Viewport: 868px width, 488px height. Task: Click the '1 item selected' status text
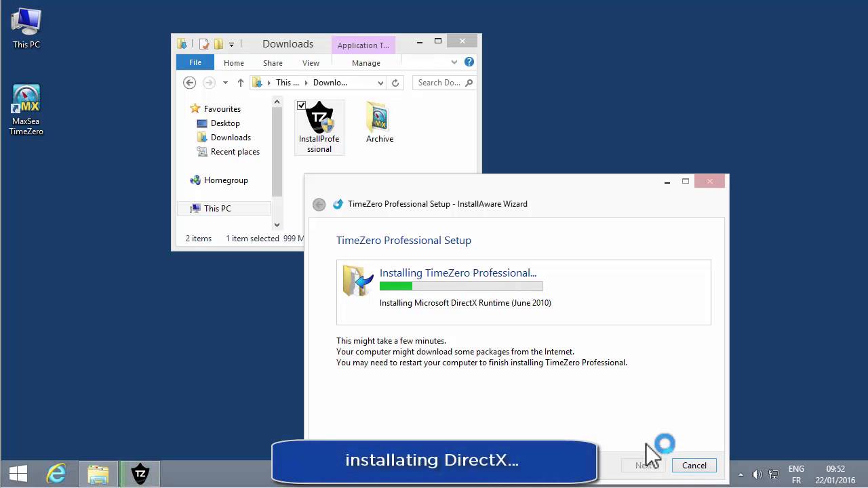pyautogui.click(x=252, y=239)
